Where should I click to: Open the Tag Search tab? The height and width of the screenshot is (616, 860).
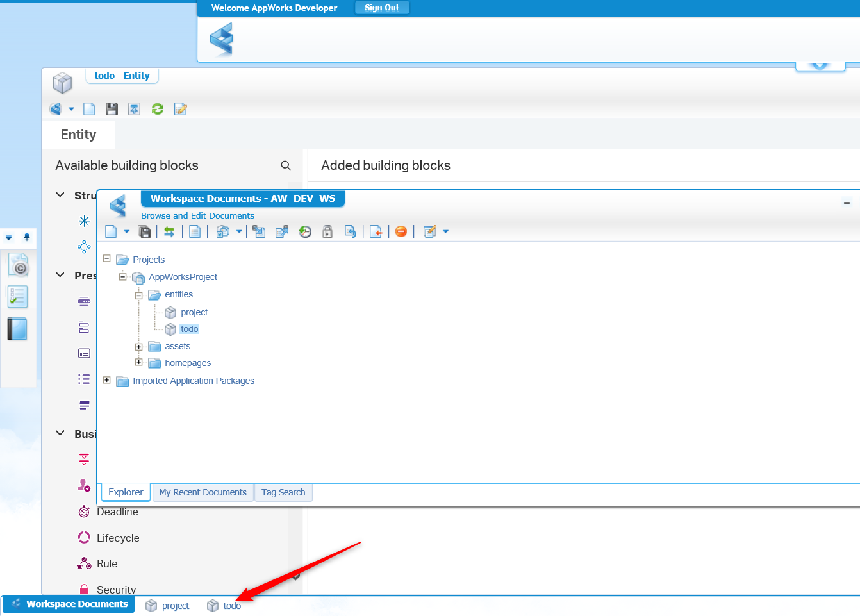(x=283, y=492)
